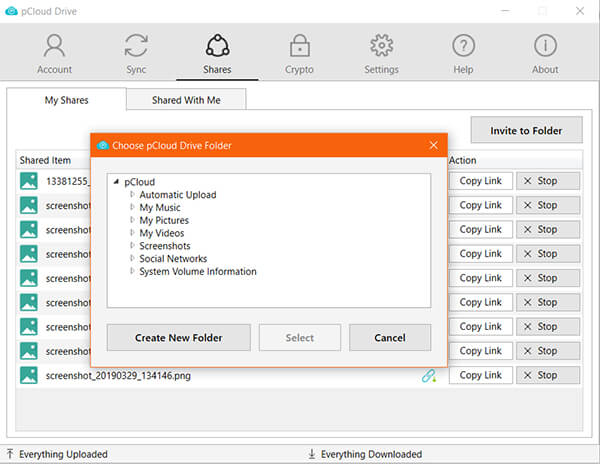Switch to the My Shares tab
Screen dimensions: 600x464
66,100
